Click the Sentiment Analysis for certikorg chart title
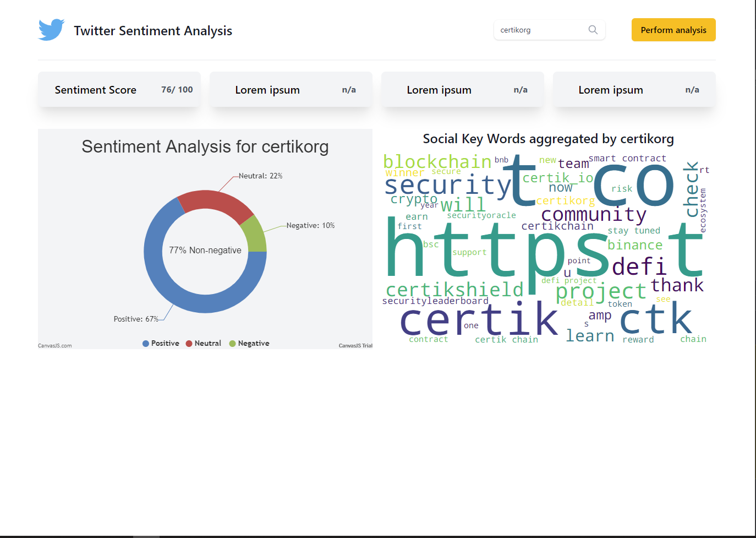 [x=205, y=146]
